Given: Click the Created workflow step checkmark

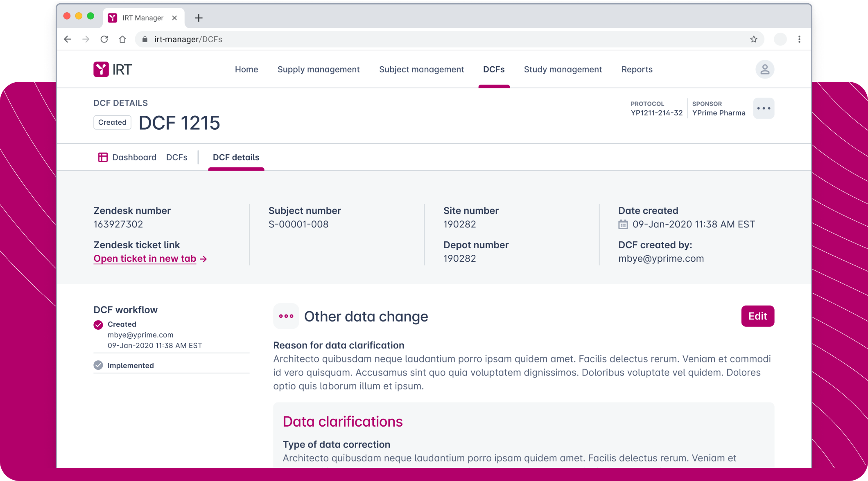Looking at the screenshot, I should [x=98, y=325].
